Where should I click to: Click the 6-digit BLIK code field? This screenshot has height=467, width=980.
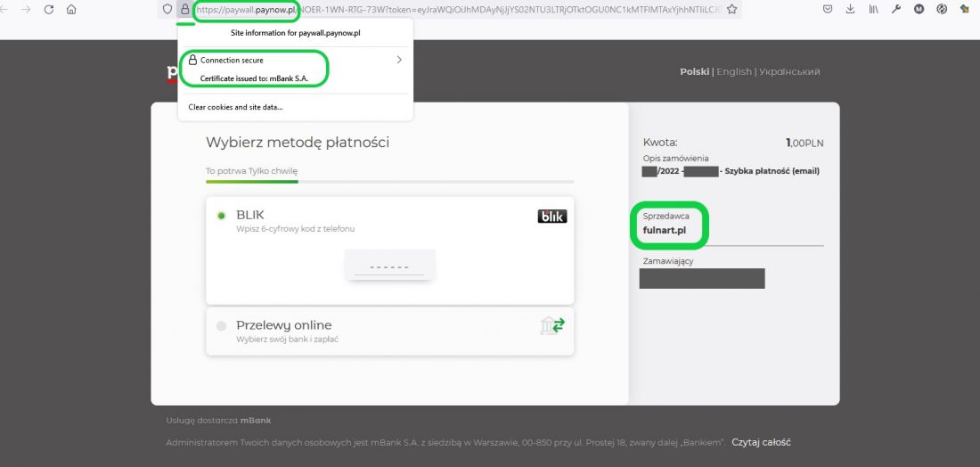coord(389,265)
